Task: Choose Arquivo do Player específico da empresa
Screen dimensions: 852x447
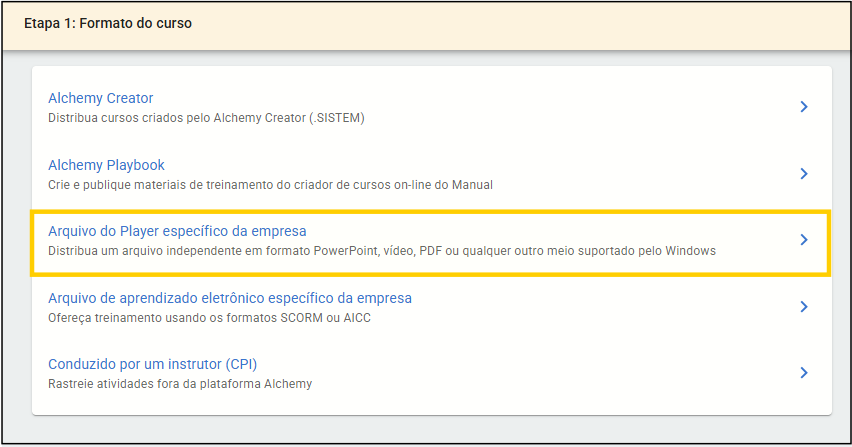Action: (177, 231)
